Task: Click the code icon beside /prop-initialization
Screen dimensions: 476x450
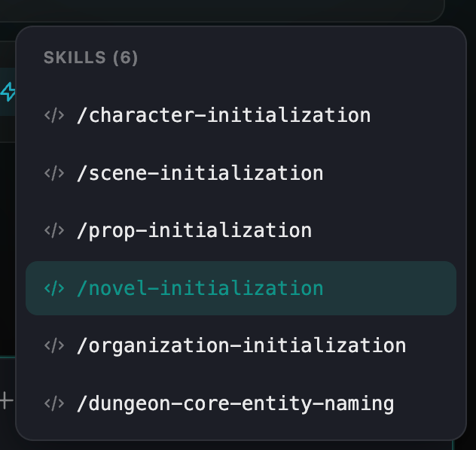Action: (x=54, y=230)
